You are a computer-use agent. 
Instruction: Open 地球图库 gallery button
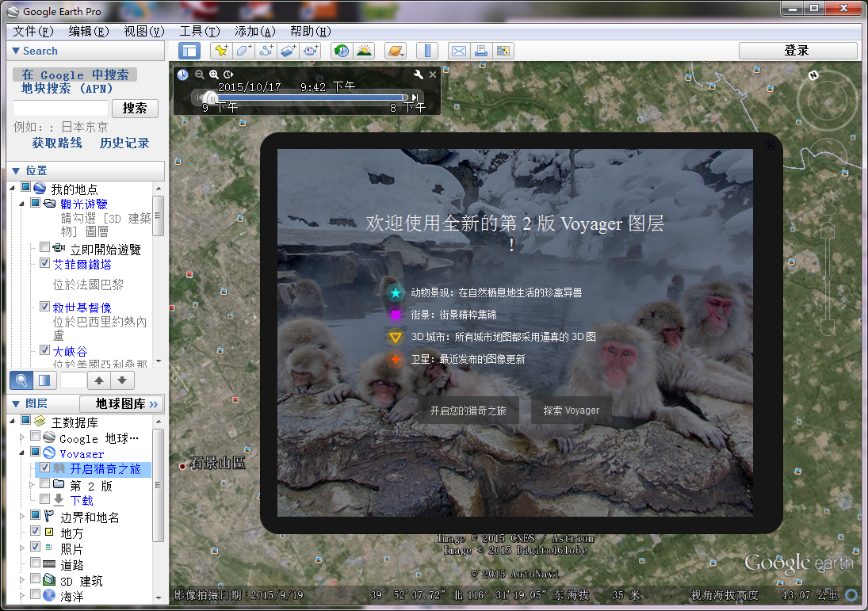click(x=121, y=404)
